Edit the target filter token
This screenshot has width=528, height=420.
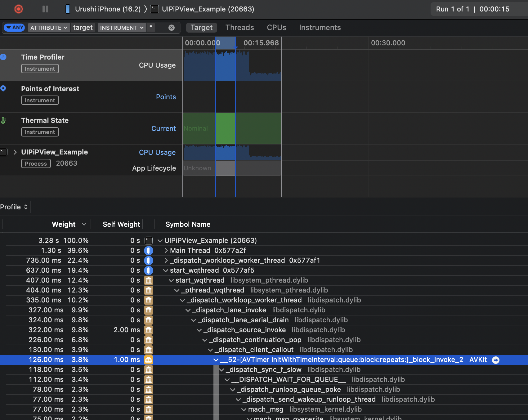point(83,28)
